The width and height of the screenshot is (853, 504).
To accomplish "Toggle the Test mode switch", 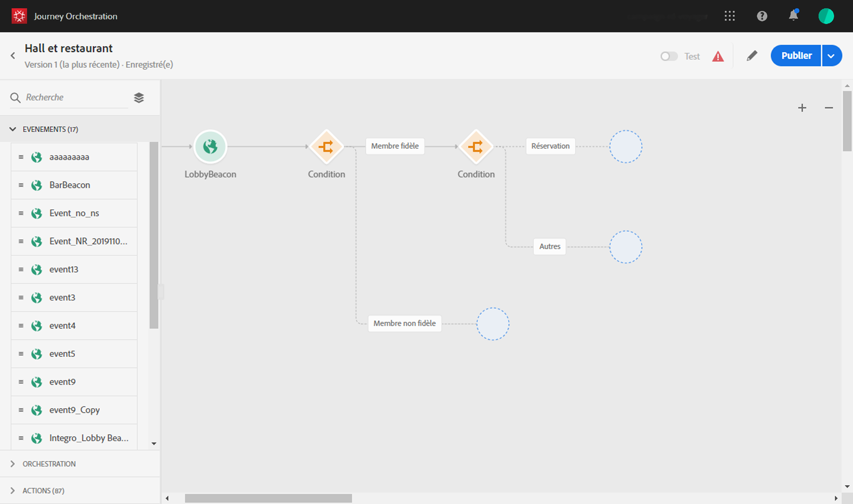I will coord(669,56).
